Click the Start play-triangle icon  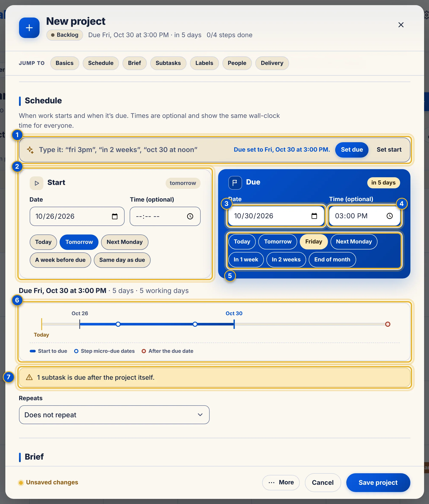(37, 183)
